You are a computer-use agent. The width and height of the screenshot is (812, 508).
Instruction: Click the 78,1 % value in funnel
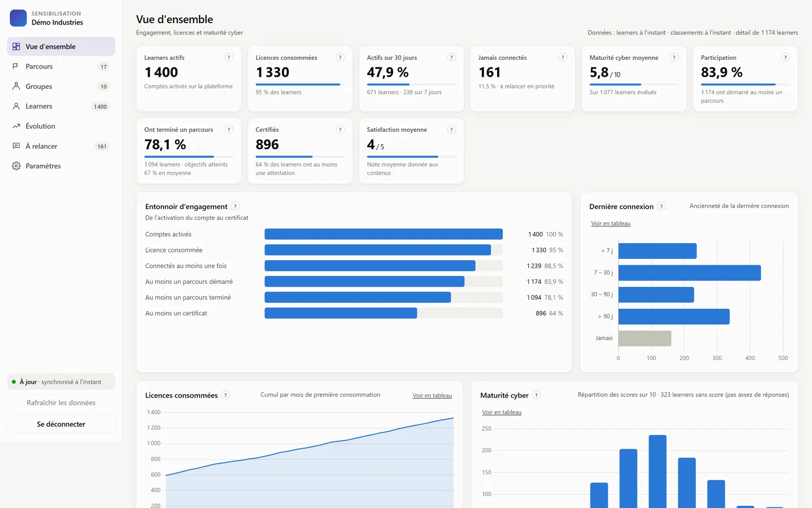pos(554,297)
